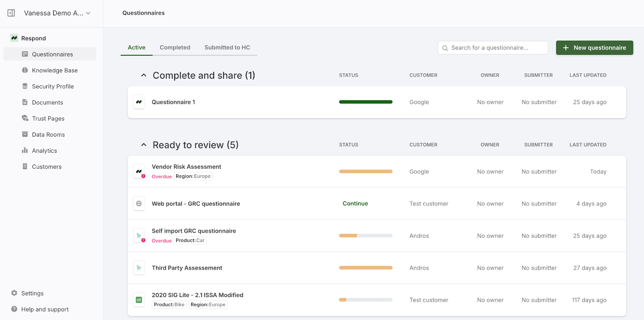The height and width of the screenshot is (320, 644).
Task: Click Third Party Assessement progress bar
Action: click(x=366, y=268)
